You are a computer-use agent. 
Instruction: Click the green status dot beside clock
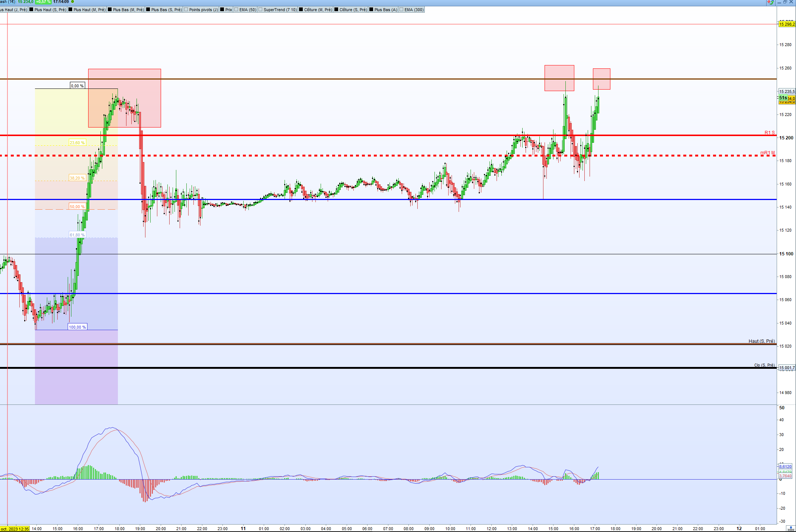pyautogui.click(x=73, y=2)
